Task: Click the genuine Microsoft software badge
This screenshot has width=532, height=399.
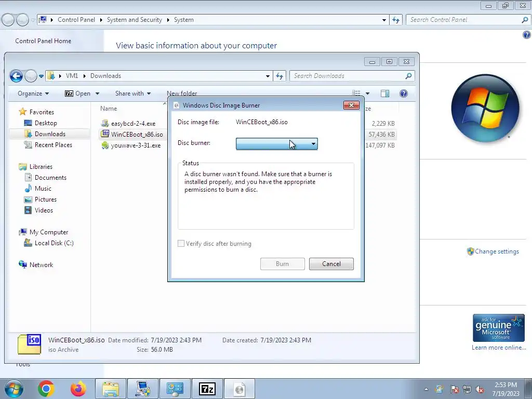Action: (498, 328)
